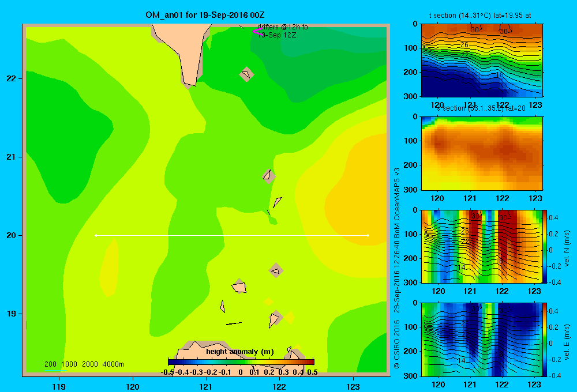
Task: Click the 'height anomaly (m)' label
Action: tap(240, 352)
